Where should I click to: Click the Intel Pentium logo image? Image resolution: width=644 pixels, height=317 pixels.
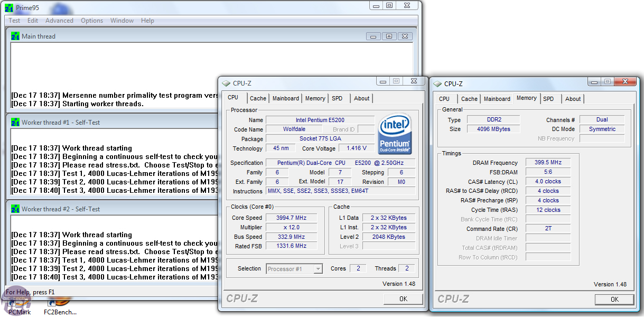tap(395, 135)
